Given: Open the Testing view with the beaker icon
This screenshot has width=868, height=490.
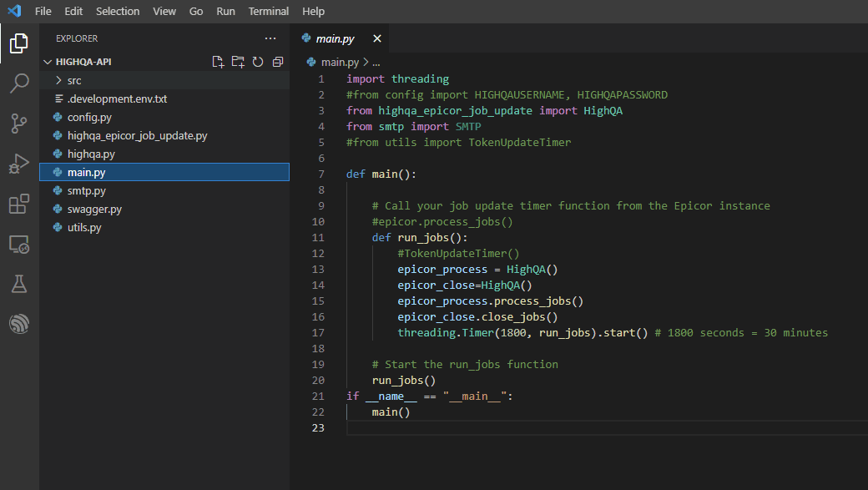Looking at the screenshot, I should pos(18,285).
